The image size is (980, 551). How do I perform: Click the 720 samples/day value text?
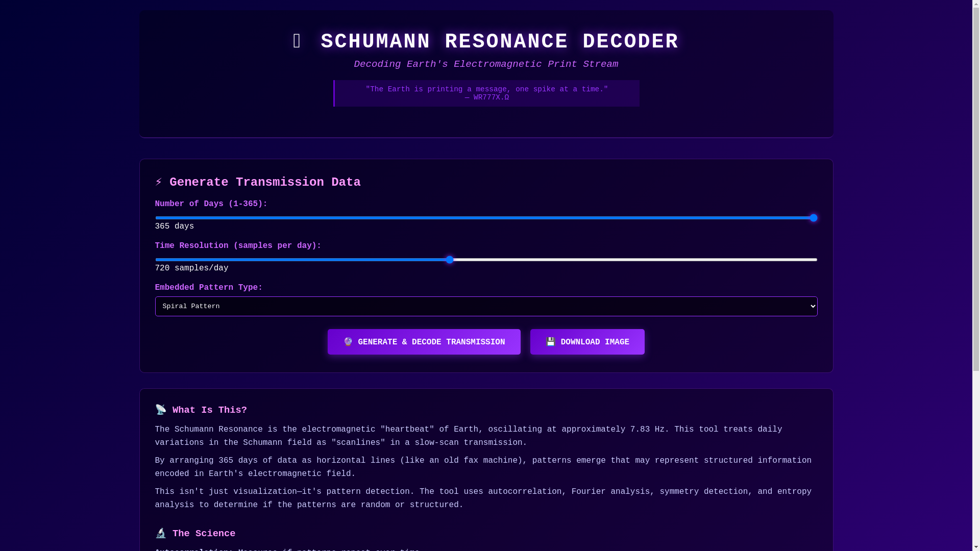click(x=191, y=268)
